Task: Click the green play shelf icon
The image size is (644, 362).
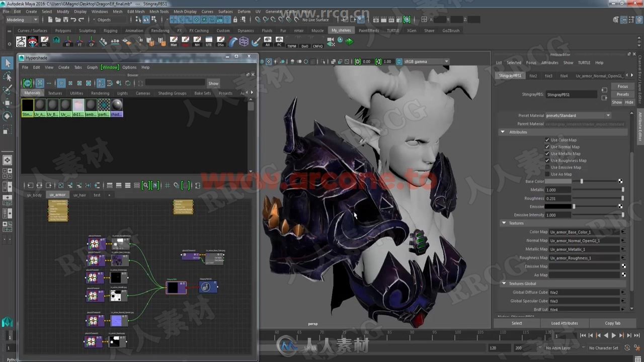Action: coord(350,41)
